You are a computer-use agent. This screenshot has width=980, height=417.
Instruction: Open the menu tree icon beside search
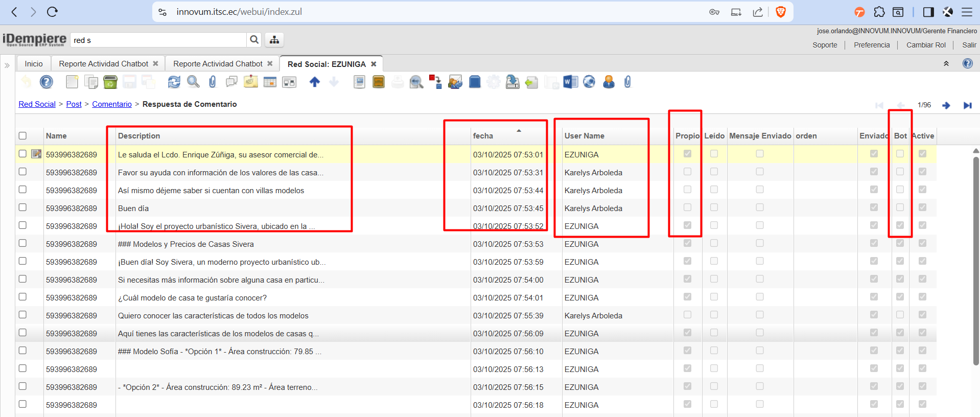[274, 40]
